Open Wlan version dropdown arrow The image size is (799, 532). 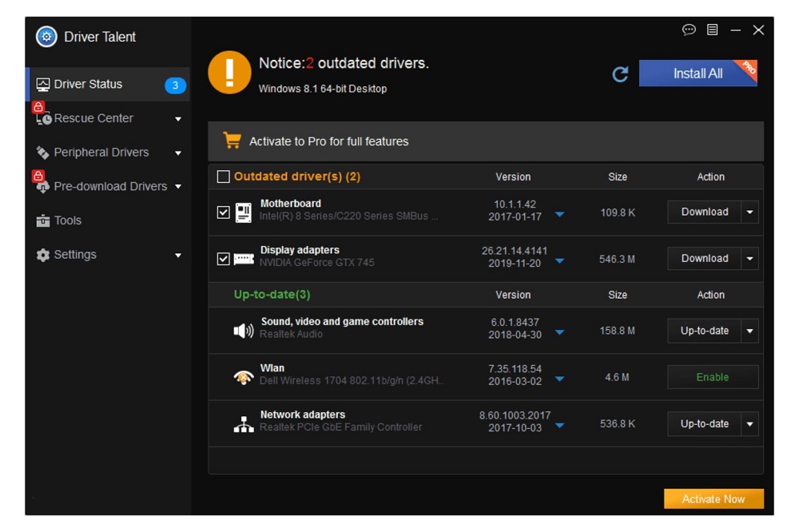click(559, 379)
